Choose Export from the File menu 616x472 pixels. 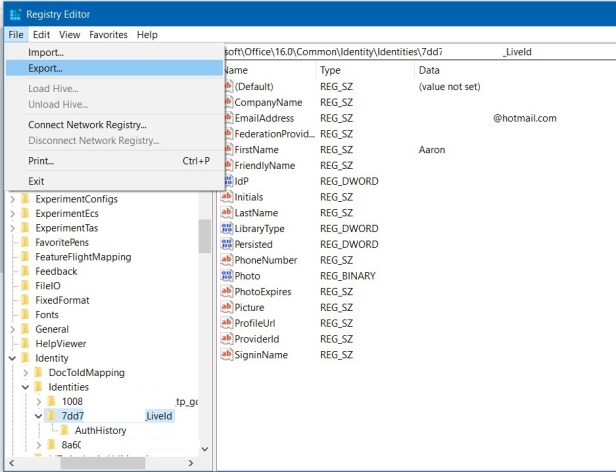point(45,68)
